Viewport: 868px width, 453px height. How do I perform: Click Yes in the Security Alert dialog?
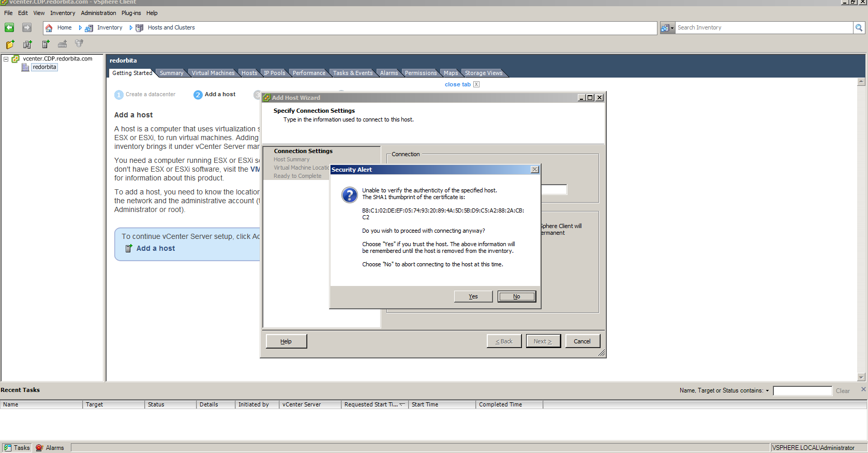[473, 296]
